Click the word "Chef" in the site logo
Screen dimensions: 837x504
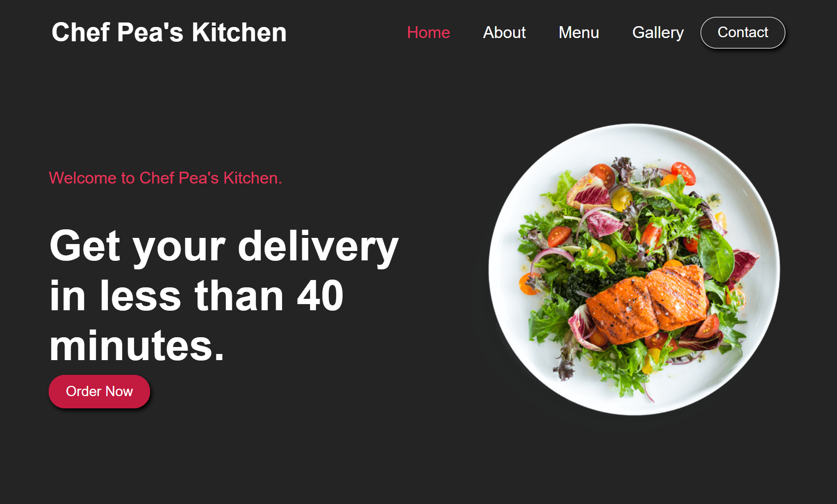(81, 32)
